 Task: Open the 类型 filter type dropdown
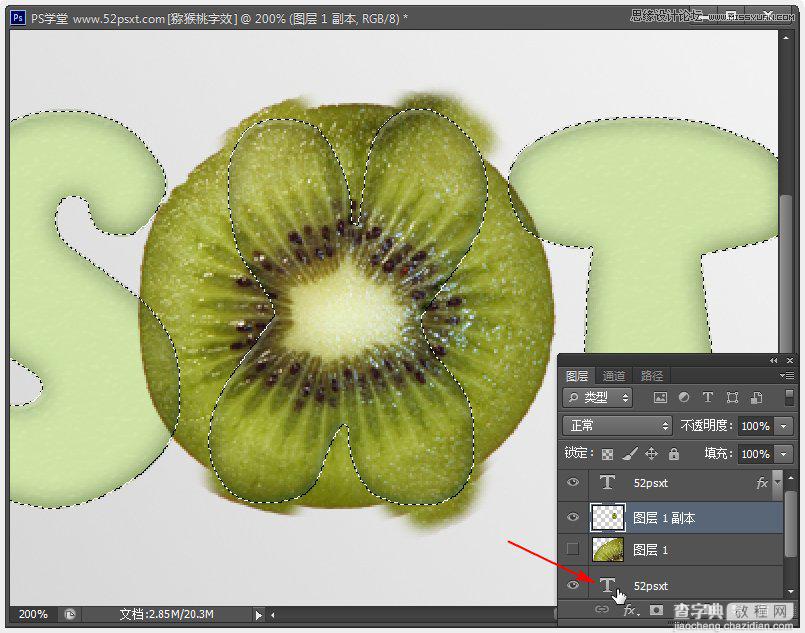(597, 397)
